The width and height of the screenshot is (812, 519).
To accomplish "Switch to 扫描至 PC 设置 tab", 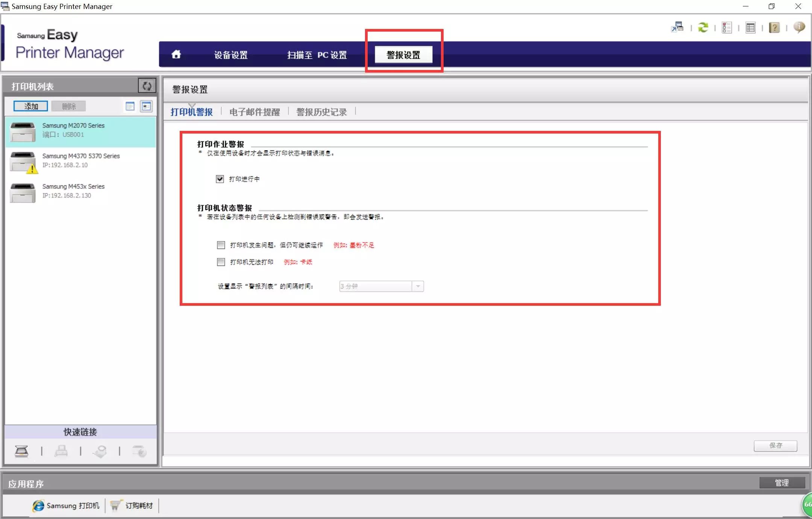I will click(317, 55).
